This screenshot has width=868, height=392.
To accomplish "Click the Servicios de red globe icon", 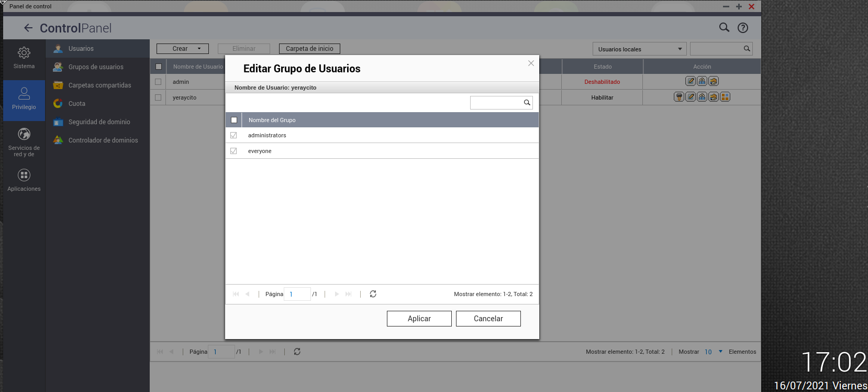I will pos(24,134).
